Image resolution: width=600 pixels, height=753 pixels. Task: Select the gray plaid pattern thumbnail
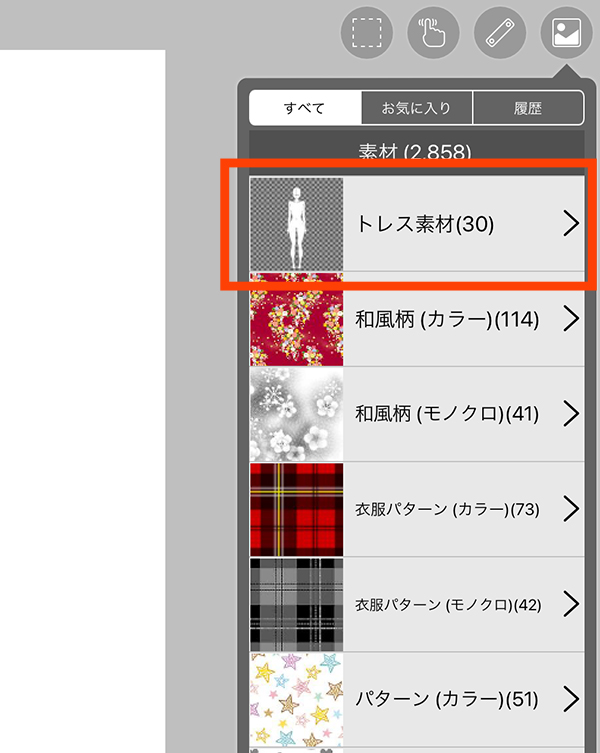(x=297, y=605)
